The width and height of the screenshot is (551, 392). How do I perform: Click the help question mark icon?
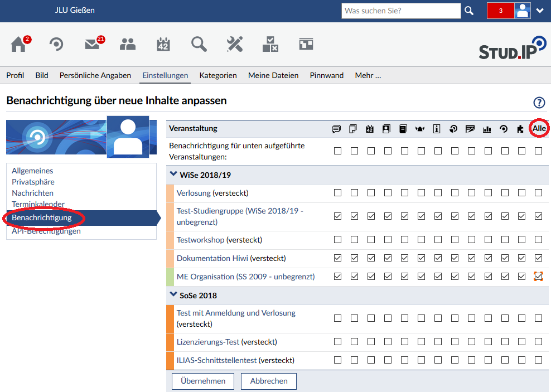pos(539,103)
